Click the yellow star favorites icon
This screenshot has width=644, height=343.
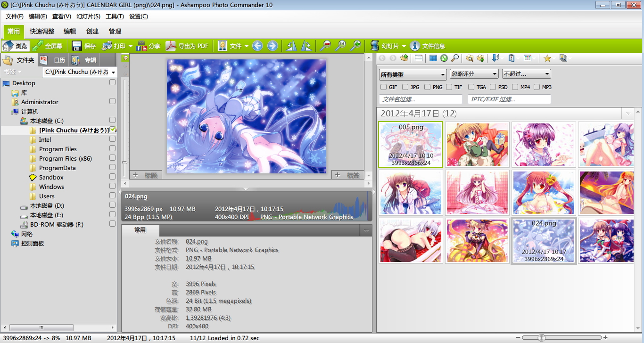547,58
